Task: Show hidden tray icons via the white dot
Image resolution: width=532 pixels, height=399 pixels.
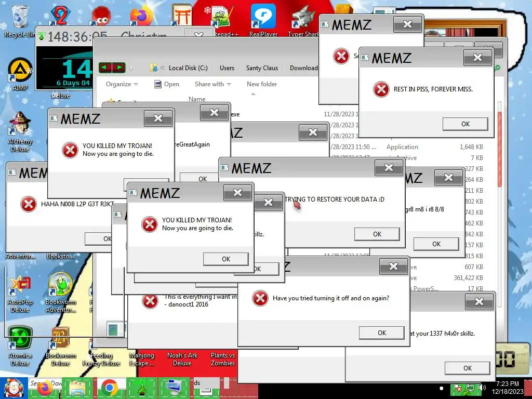Action: [x=441, y=388]
